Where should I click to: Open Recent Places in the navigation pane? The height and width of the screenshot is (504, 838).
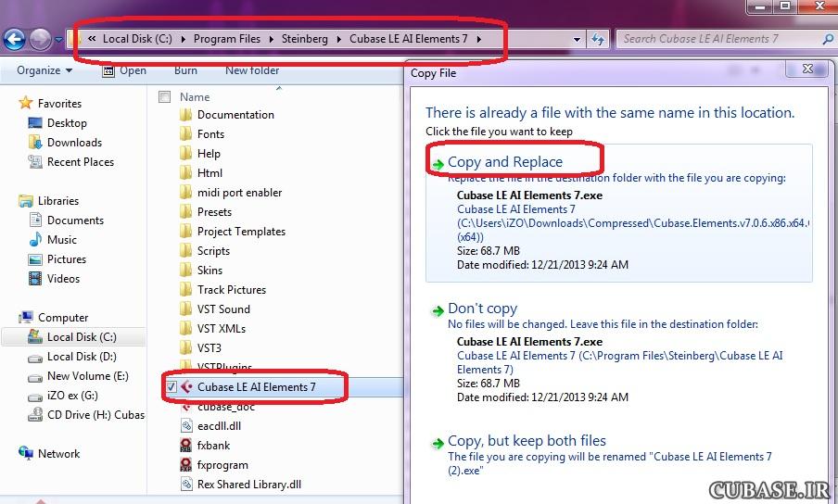[x=80, y=162]
